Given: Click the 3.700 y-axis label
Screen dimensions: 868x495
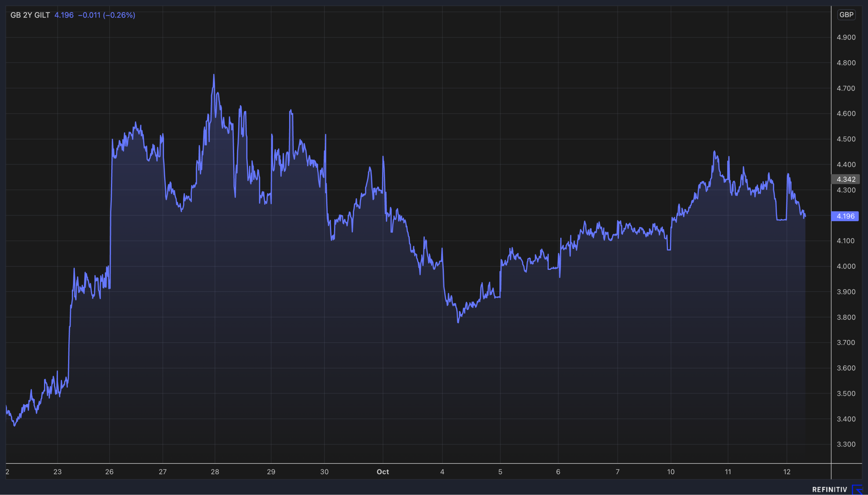Looking at the screenshot, I should coord(846,342).
